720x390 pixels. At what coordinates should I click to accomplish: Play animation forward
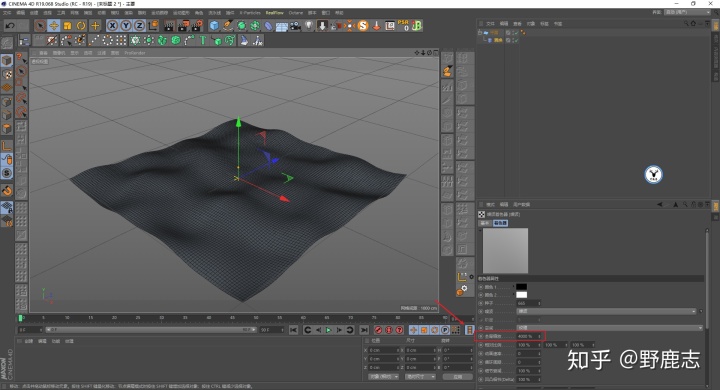[x=328, y=330]
